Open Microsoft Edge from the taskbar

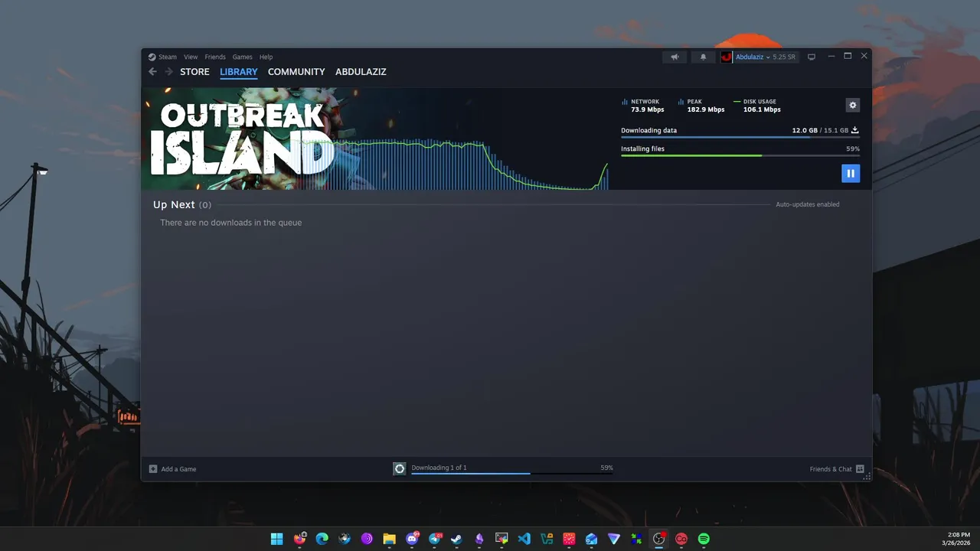[x=322, y=539]
